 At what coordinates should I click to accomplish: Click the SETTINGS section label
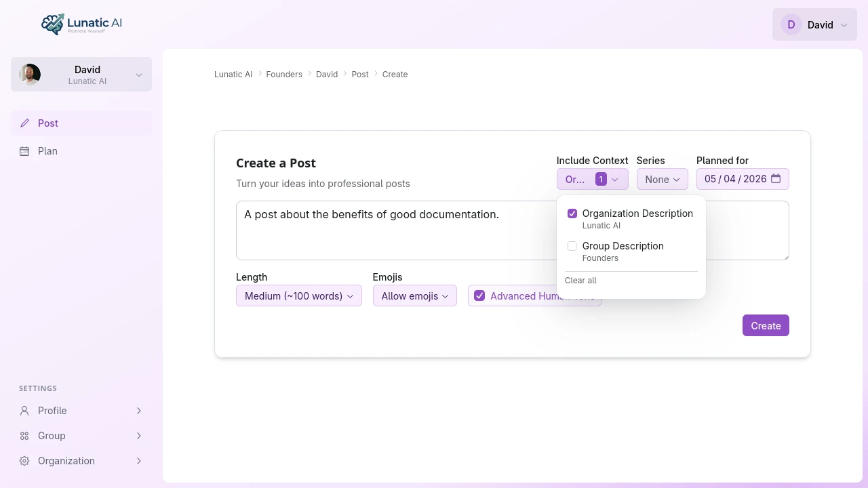point(38,388)
